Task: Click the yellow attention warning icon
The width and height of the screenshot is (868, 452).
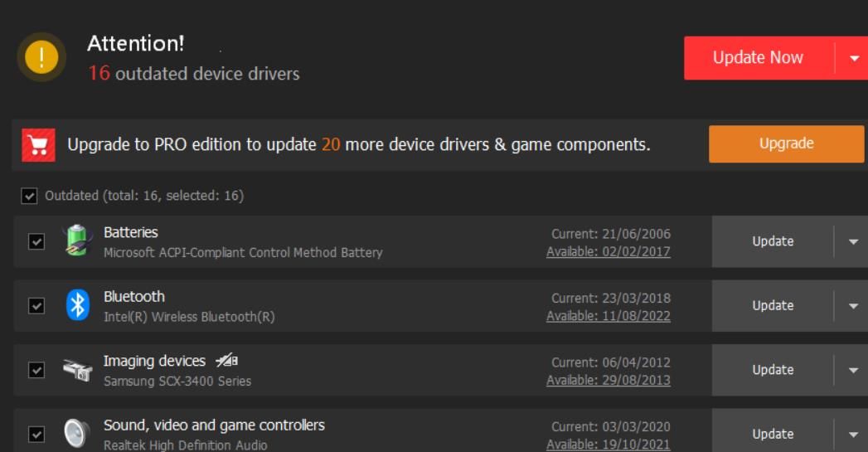Action: point(41,57)
